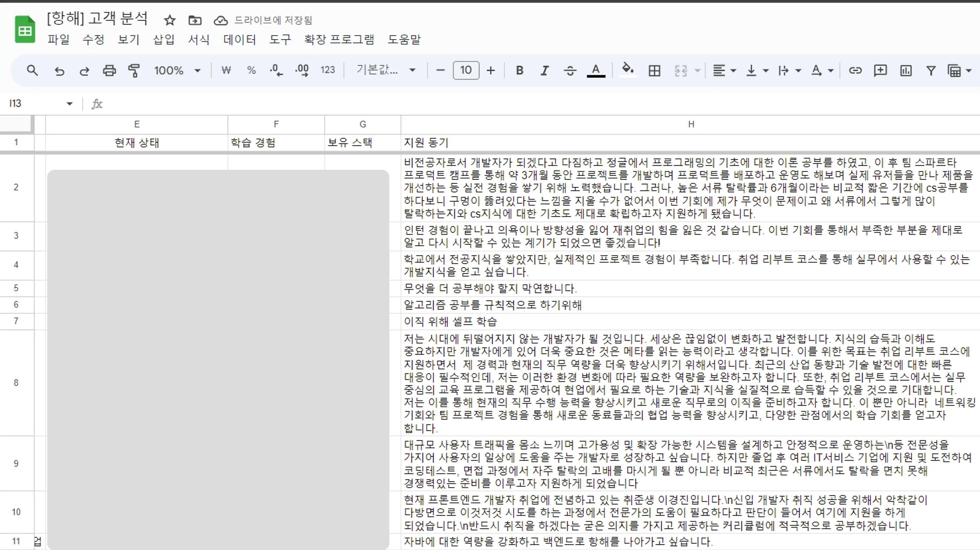Check cloud save status icon
980x550 pixels.
(x=221, y=20)
